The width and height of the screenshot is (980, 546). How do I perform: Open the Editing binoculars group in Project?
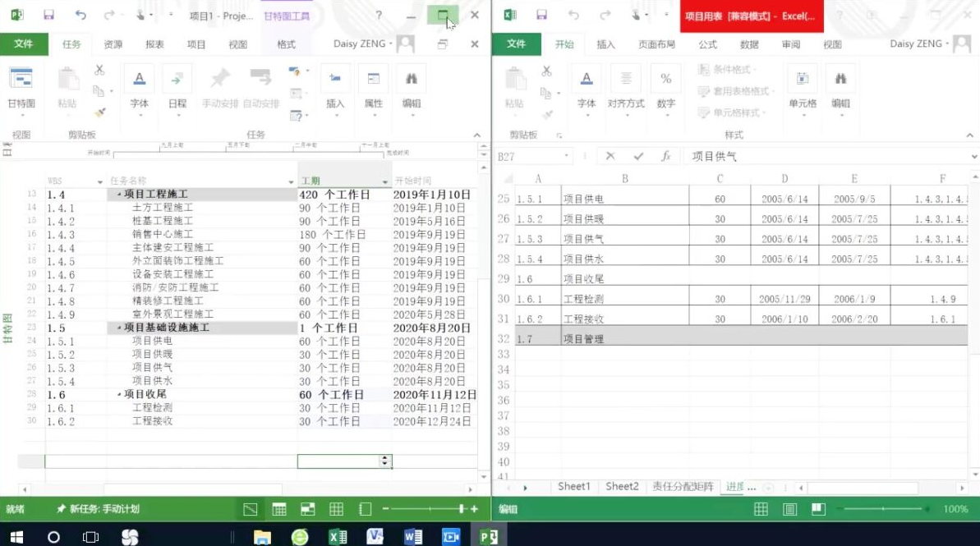(x=412, y=90)
